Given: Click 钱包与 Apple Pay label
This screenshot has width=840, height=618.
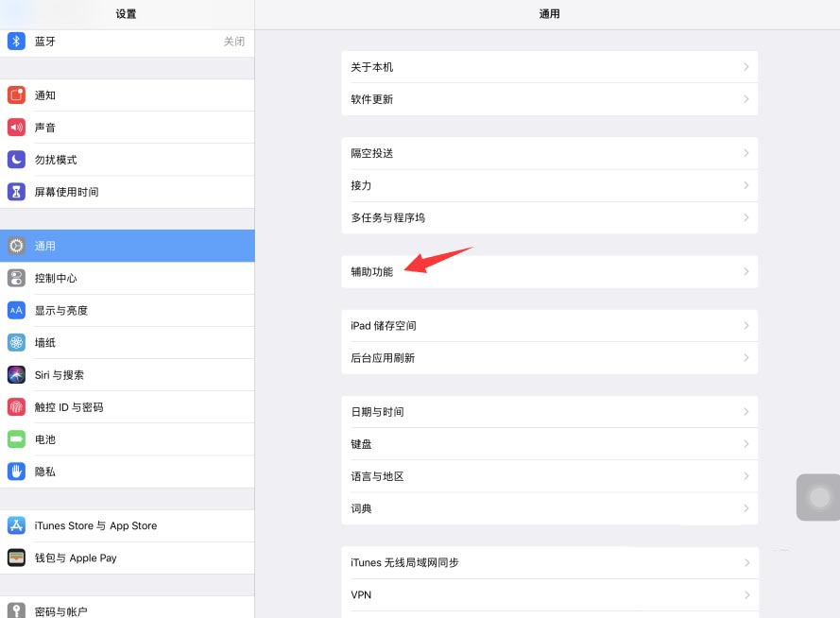Looking at the screenshot, I should tap(76, 558).
